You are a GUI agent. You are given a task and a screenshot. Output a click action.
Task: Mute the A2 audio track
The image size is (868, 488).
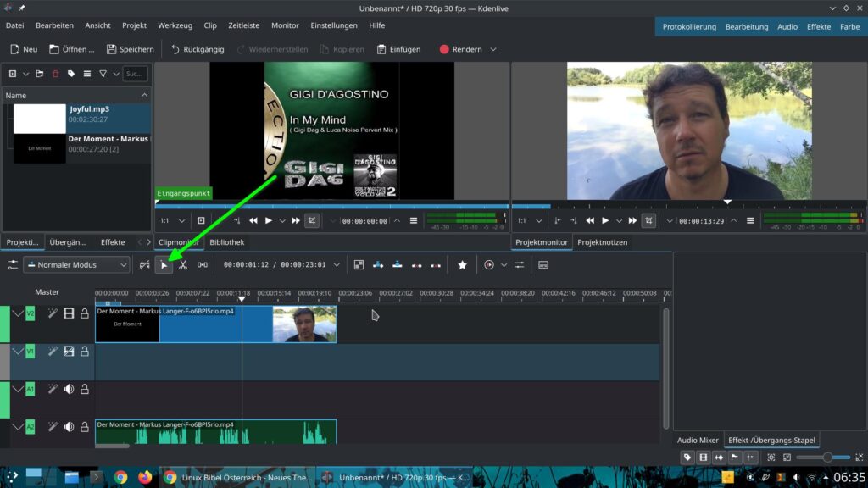pyautogui.click(x=69, y=427)
